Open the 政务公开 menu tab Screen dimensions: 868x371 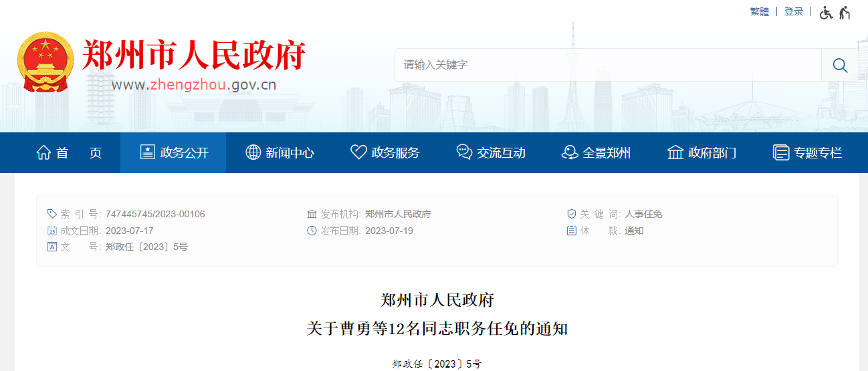(173, 152)
